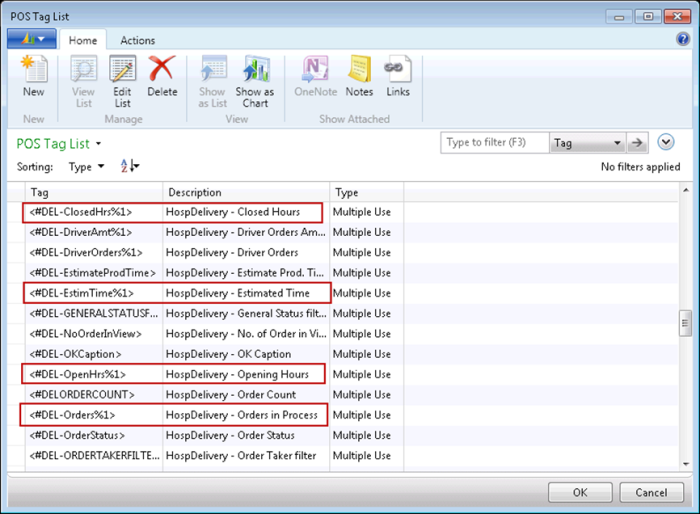Select the Home ribbon tab

82,40
